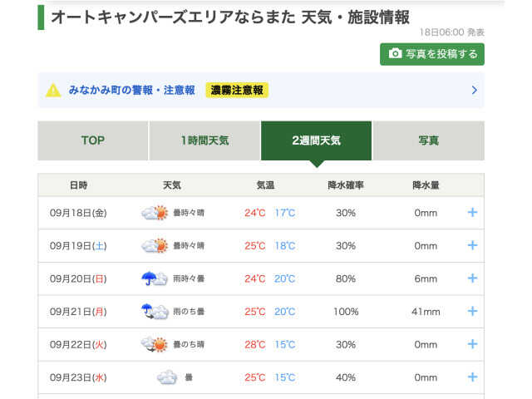Expand the 09月23日(水) forecast row plus
The height and width of the screenshot is (399, 532).
click(x=472, y=377)
